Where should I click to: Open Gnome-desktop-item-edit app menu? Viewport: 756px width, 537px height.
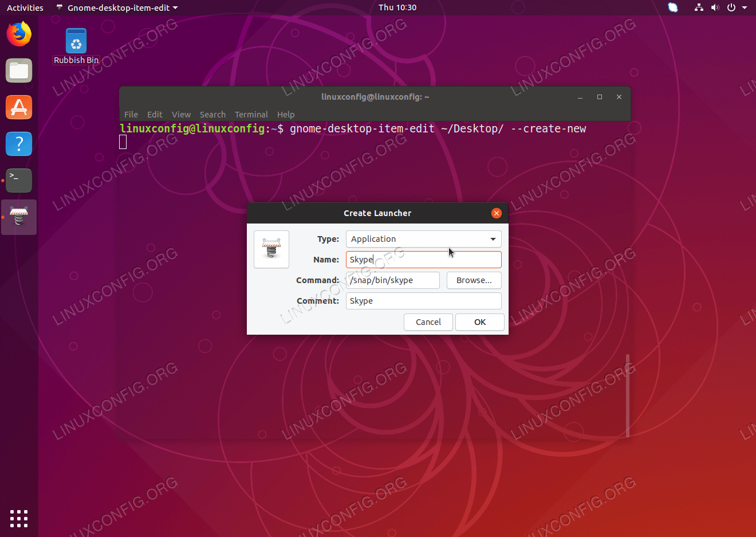tap(117, 8)
